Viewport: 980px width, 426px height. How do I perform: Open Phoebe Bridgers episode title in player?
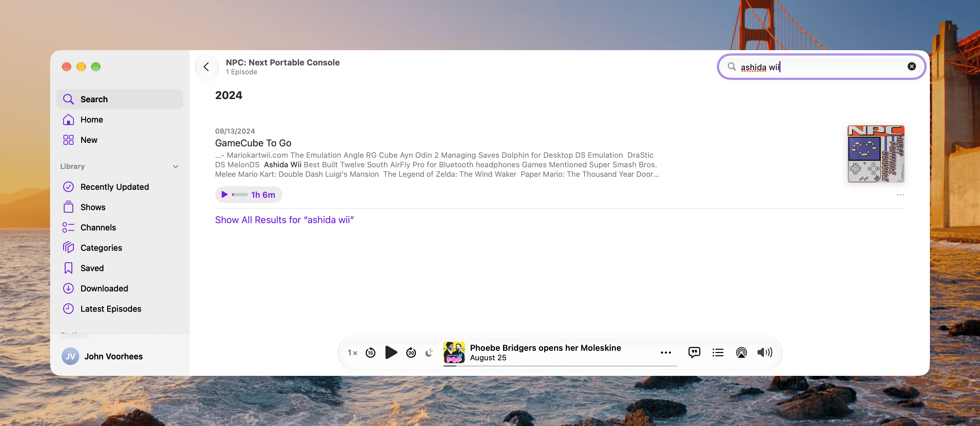point(545,348)
